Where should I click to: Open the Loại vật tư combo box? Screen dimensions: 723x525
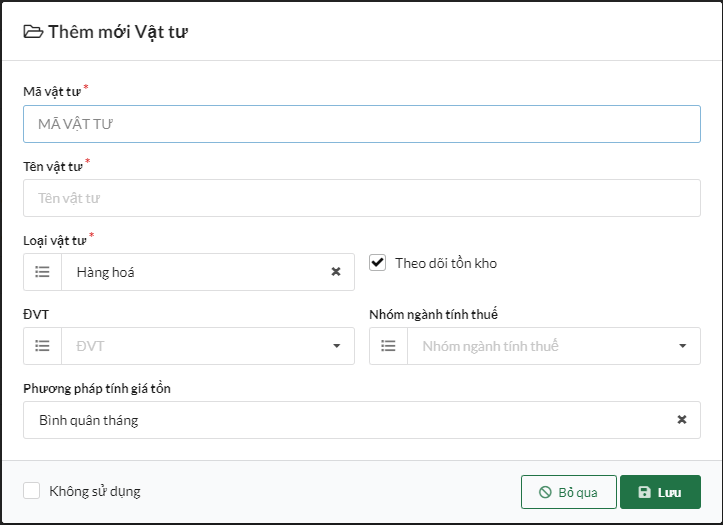(195, 272)
